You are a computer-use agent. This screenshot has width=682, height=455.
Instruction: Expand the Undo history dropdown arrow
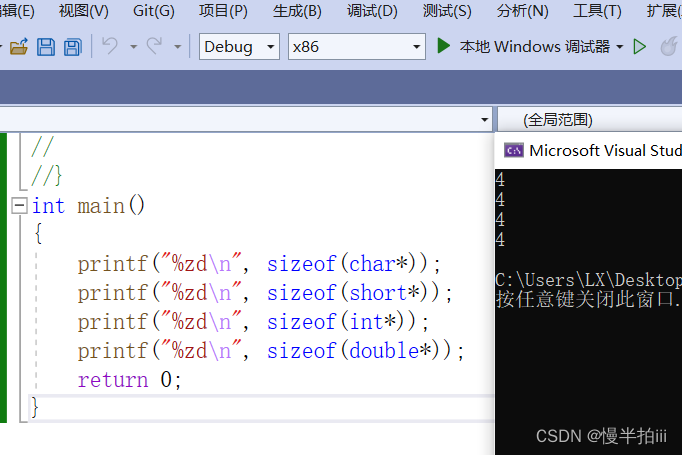click(x=134, y=47)
